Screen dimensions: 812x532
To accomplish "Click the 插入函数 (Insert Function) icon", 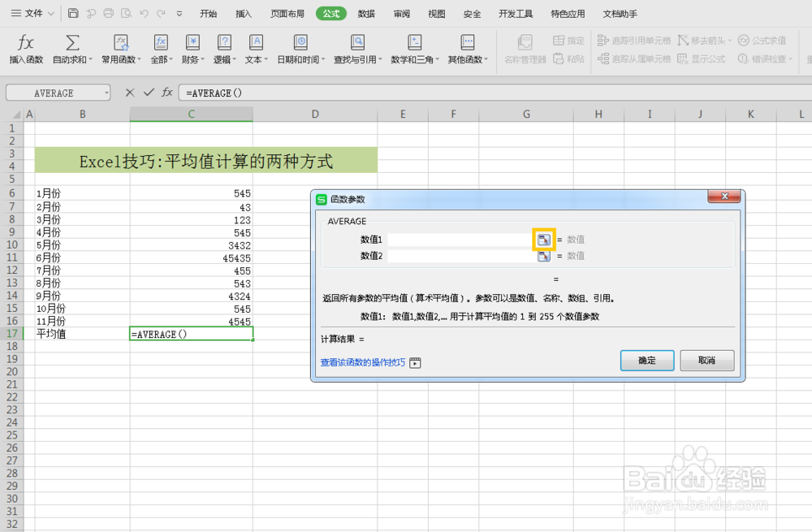I will 25,49.
